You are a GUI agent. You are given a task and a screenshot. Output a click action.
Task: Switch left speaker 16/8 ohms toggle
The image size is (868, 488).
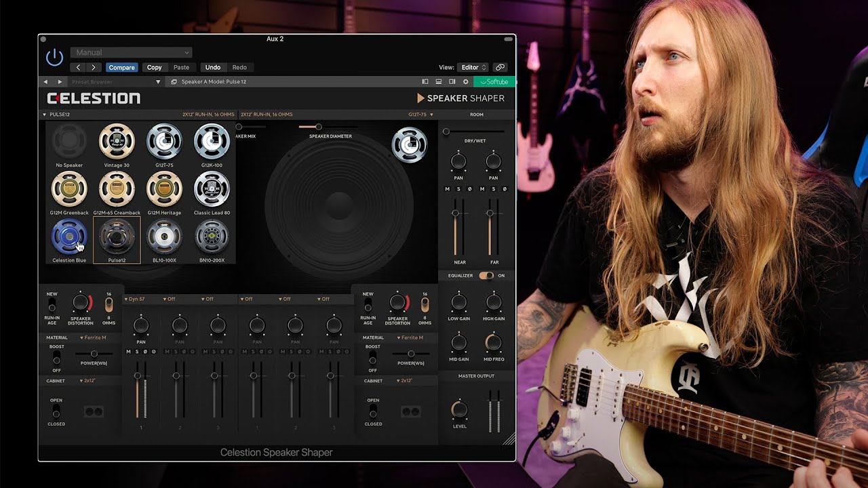(108, 304)
